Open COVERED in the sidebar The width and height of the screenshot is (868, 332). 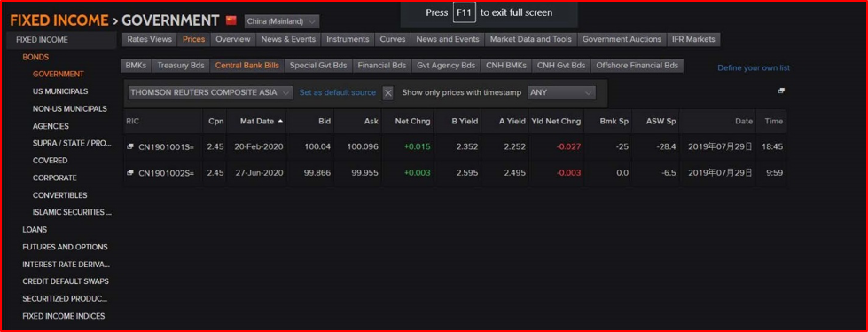click(50, 161)
